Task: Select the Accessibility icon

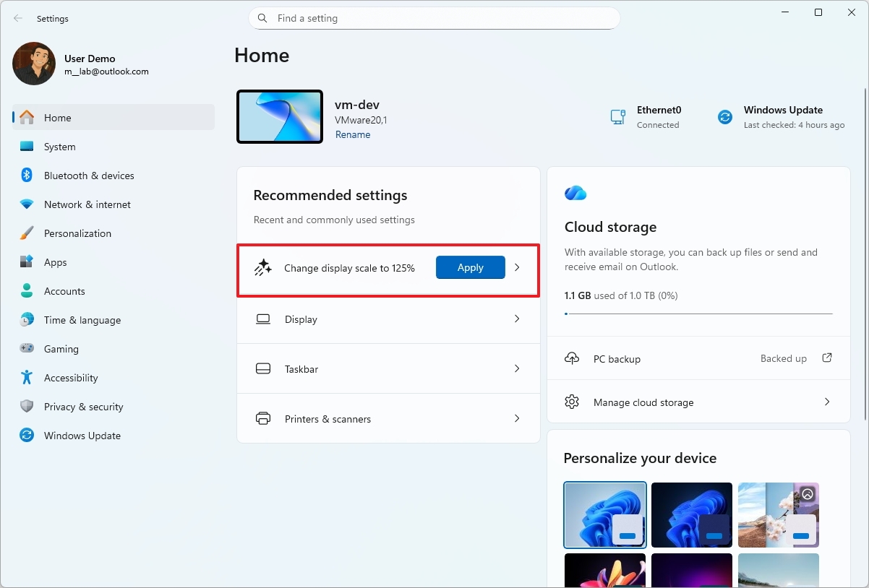Action: [27, 378]
